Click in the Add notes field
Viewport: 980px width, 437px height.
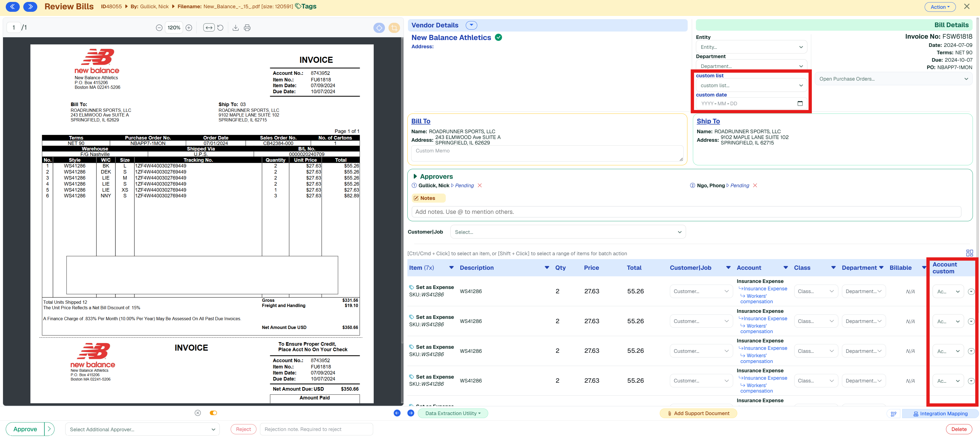click(686, 212)
